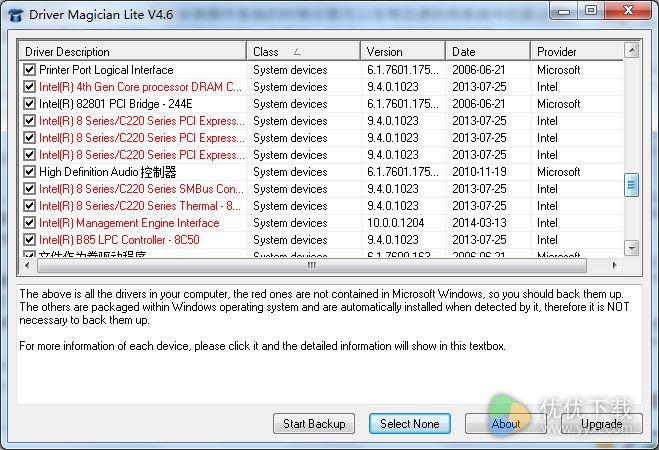Click the horizontal scrollbar left arrow
This screenshot has height=450, width=659.
[x=28, y=266]
